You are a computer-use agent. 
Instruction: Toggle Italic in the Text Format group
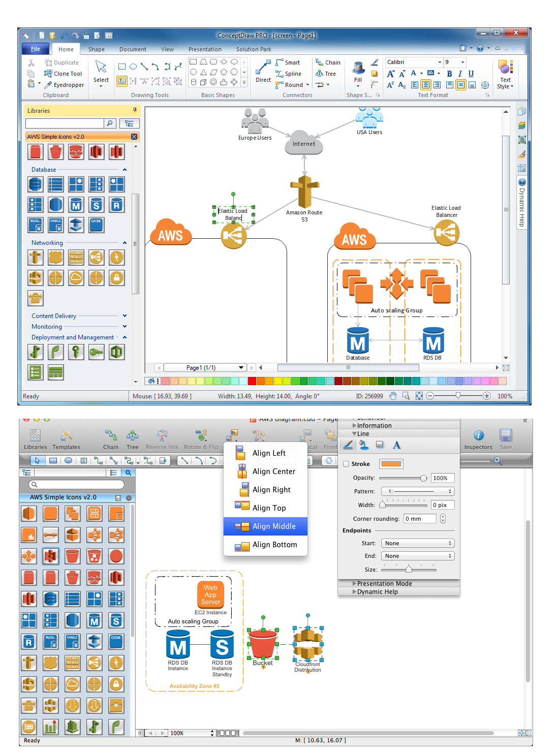click(460, 74)
